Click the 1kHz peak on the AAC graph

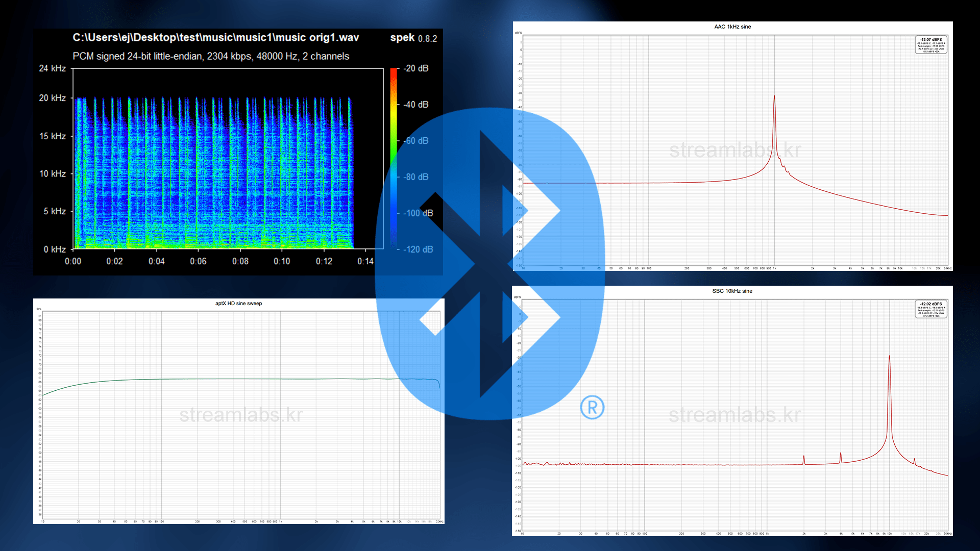(x=774, y=97)
